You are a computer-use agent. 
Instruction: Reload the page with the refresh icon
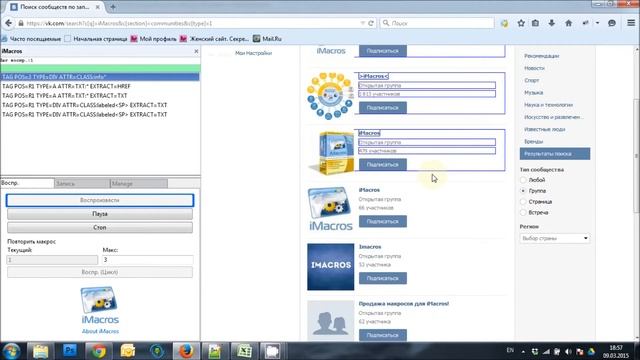coord(371,23)
